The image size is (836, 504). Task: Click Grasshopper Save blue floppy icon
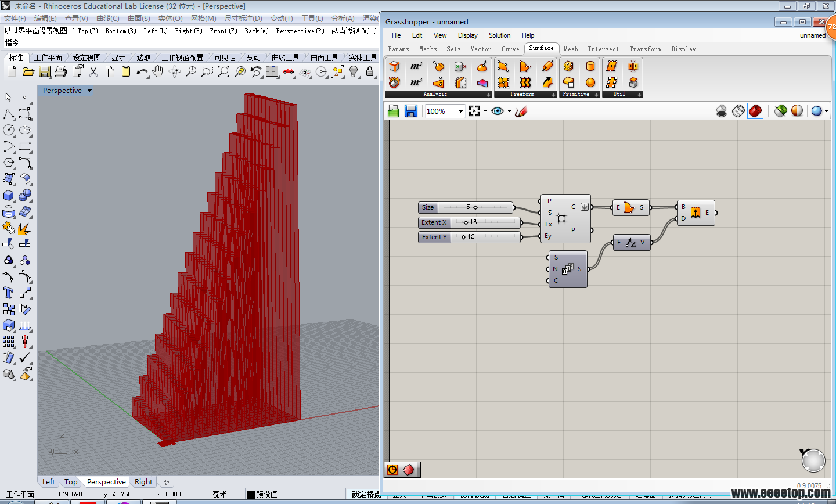pyautogui.click(x=411, y=111)
